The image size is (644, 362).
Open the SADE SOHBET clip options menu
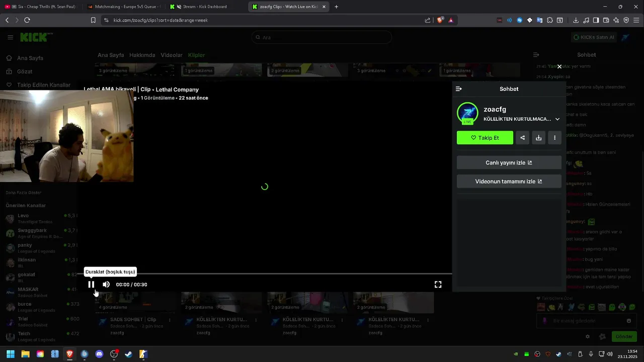170,320
